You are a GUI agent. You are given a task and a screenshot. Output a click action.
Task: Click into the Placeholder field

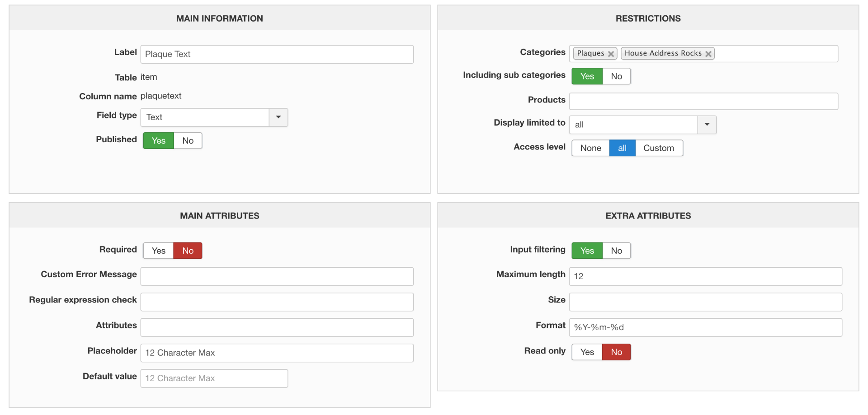click(277, 353)
